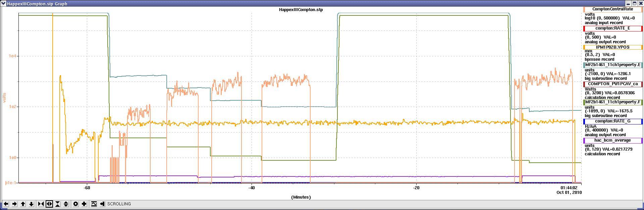644x210 pixels.
Task: Click the arrow-to-bar scroll mode icon
Action: [x=102, y=204]
